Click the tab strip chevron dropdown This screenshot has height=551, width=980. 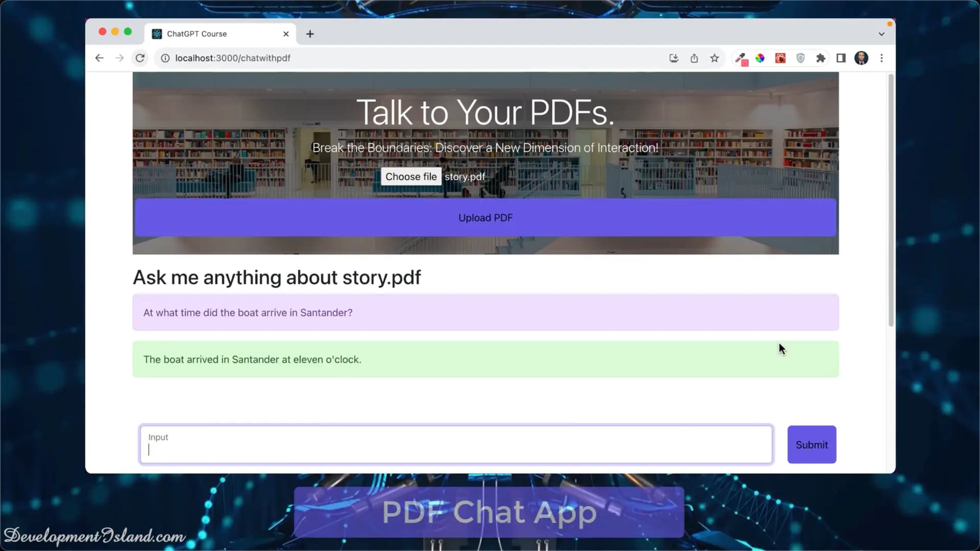[880, 34]
